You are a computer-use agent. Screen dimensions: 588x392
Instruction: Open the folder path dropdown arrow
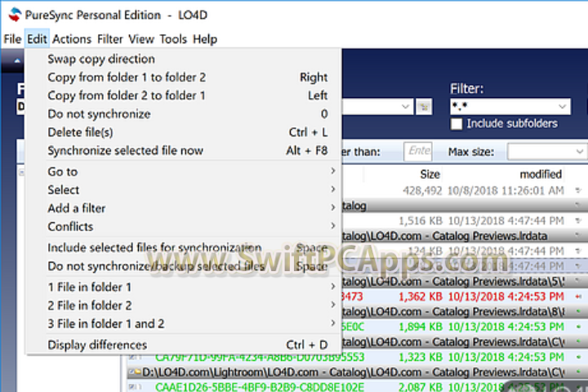pos(405,107)
